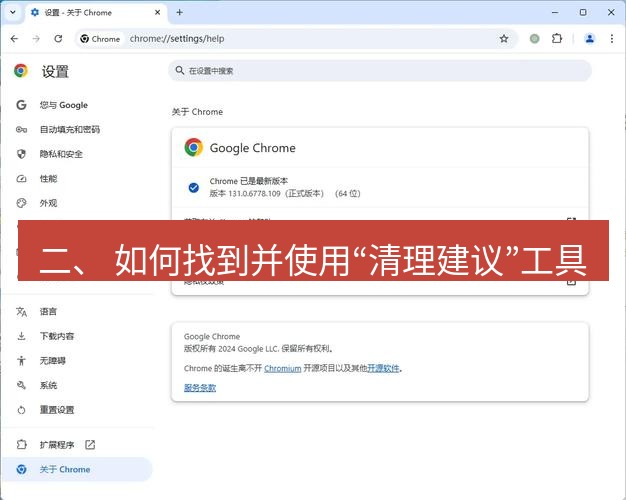Click the blue update checkmark icon
Image resolution: width=626 pixels, height=500 pixels.
[194, 187]
